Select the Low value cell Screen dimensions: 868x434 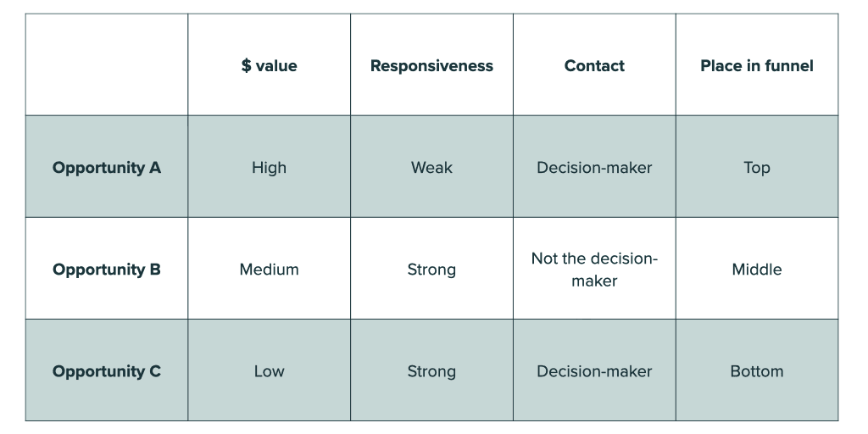coord(269,371)
